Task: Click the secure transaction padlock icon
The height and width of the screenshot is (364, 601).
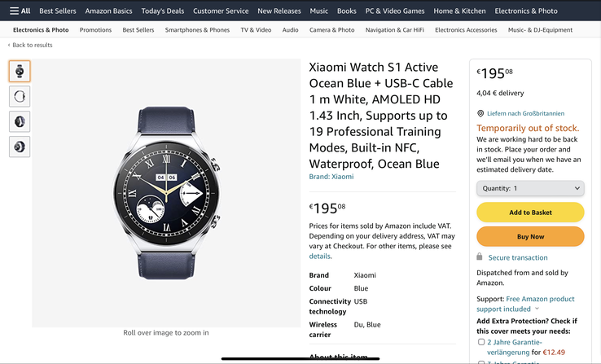Action: pyautogui.click(x=480, y=257)
